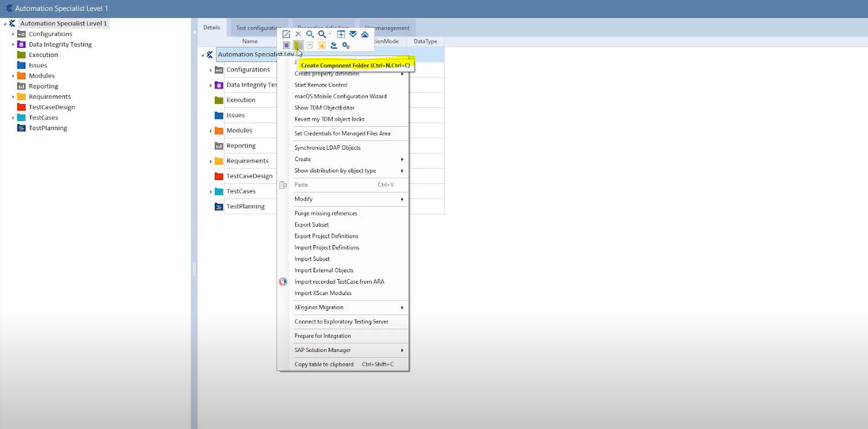Choose Copy table to clipboard

(x=349, y=364)
